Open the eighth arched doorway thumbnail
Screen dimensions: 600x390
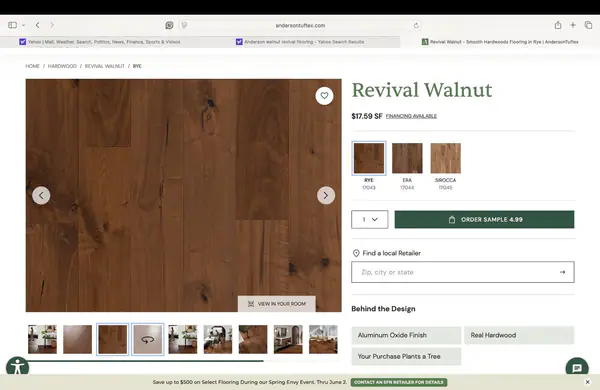point(288,339)
